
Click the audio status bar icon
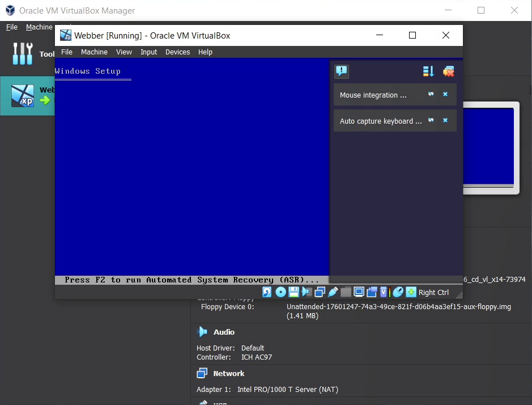pos(307,292)
